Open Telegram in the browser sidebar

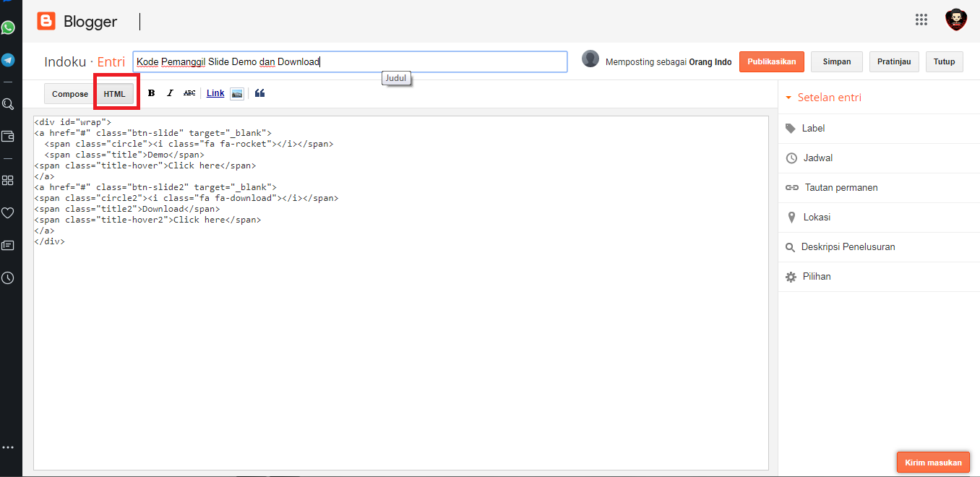[x=8, y=60]
